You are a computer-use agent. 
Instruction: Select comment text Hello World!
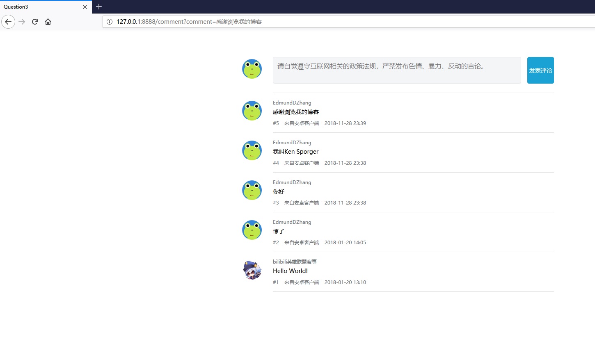point(291,271)
